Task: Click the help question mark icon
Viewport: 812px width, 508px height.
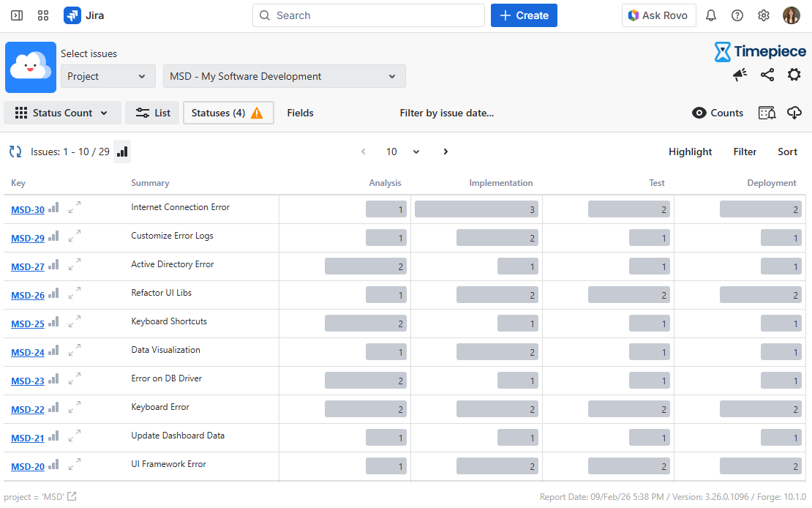Action: pyautogui.click(x=737, y=15)
